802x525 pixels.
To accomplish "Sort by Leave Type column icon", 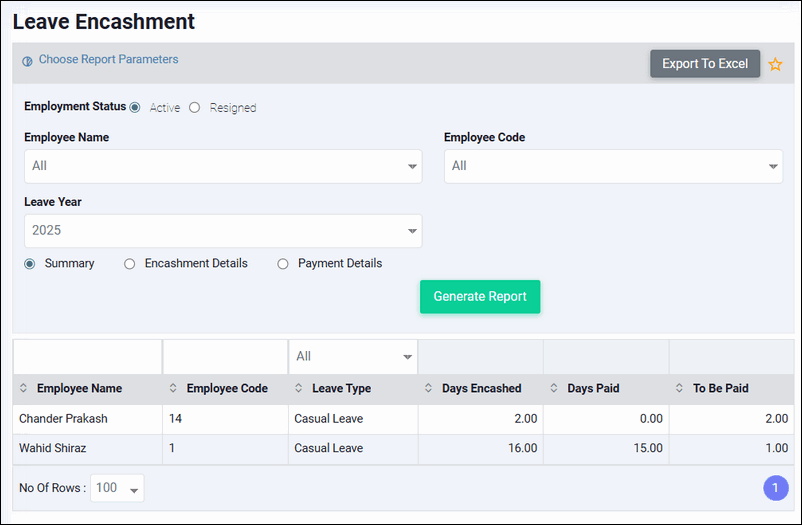I will tap(300, 389).
